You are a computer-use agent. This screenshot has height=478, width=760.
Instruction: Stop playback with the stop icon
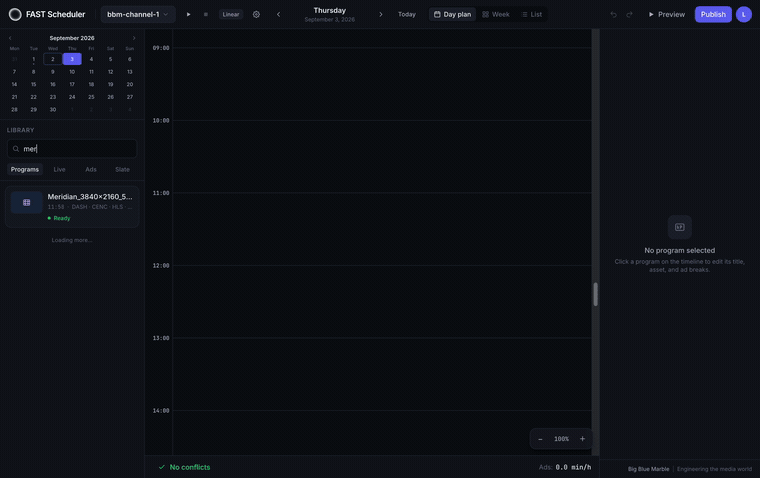point(206,15)
